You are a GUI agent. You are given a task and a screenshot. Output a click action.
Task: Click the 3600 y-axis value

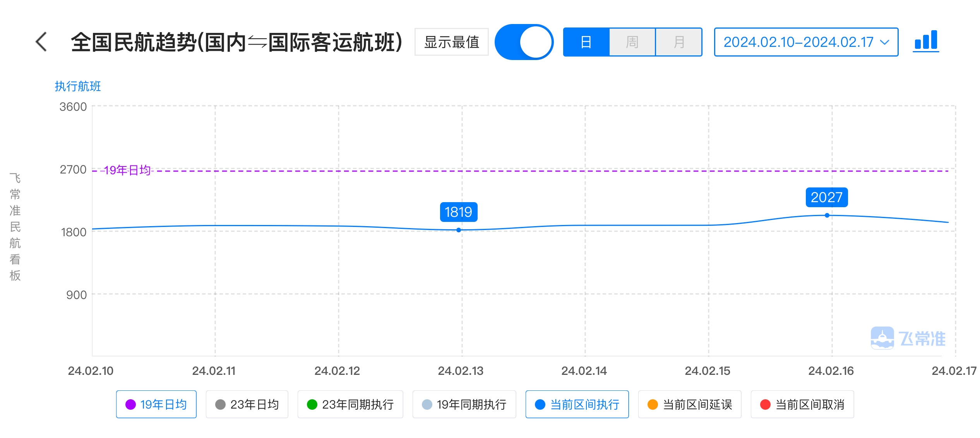point(73,106)
